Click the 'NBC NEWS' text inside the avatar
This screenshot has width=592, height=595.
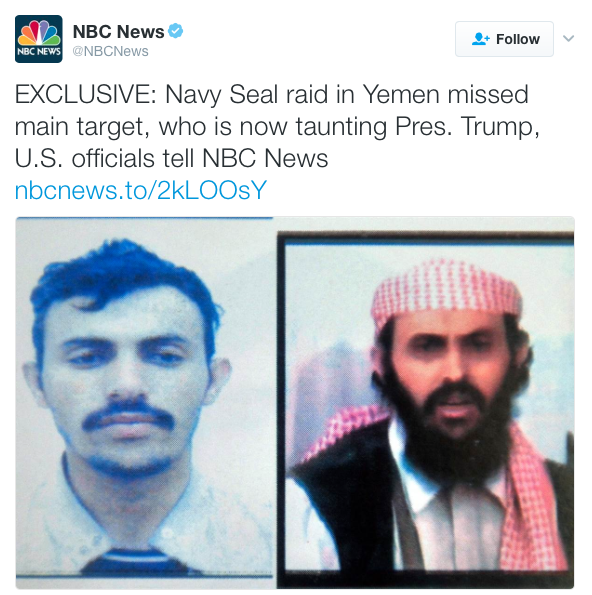click(x=39, y=52)
